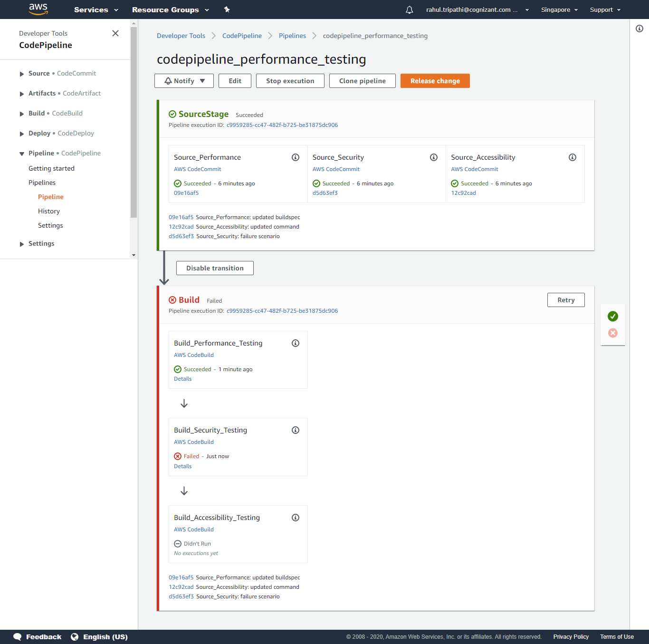Screen dimensions: 649x644
Task: Open pipeline Settings sub-item
Action: 50,225
